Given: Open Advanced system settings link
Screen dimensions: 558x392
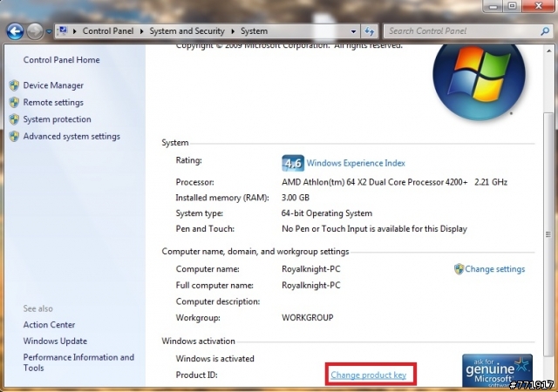Looking at the screenshot, I should point(71,136).
